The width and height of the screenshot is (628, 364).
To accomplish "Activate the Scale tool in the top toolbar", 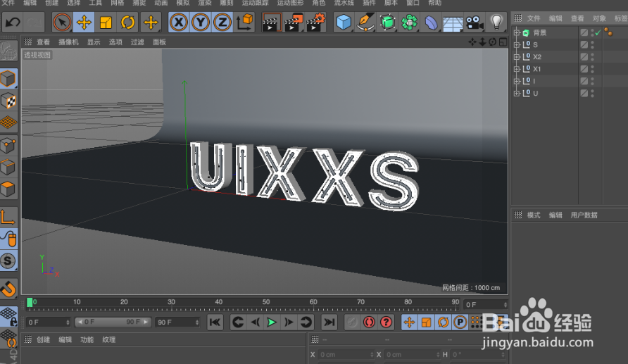I will point(106,23).
